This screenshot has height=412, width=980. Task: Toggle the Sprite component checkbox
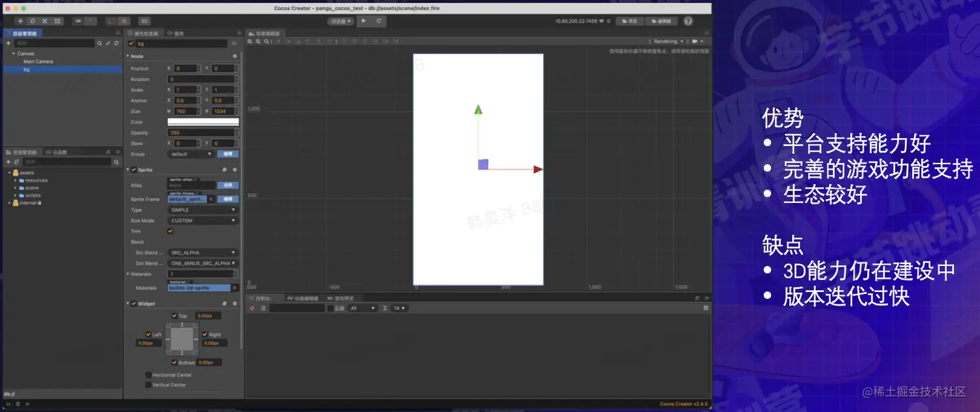pyautogui.click(x=134, y=170)
